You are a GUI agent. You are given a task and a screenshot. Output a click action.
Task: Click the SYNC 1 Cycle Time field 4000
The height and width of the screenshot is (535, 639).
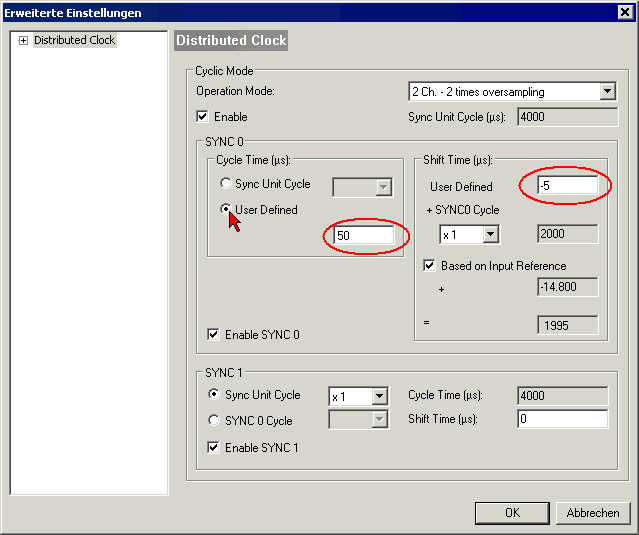(x=562, y=396)
